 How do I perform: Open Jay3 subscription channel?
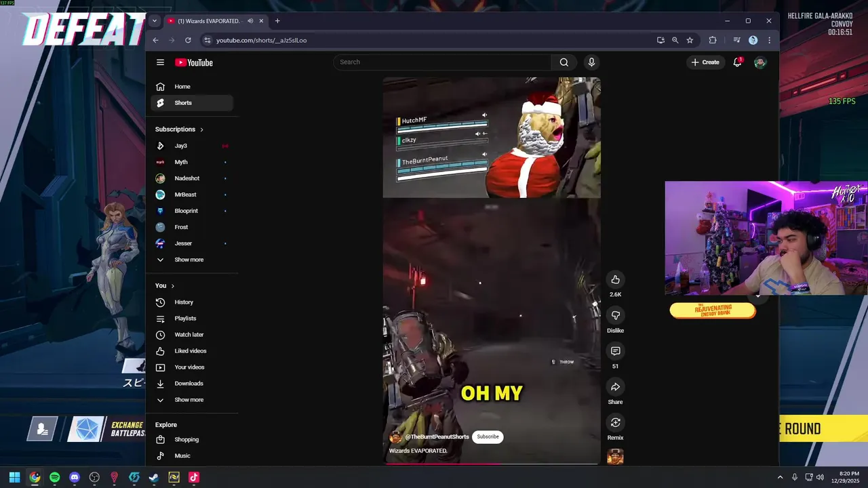[192, 146]
